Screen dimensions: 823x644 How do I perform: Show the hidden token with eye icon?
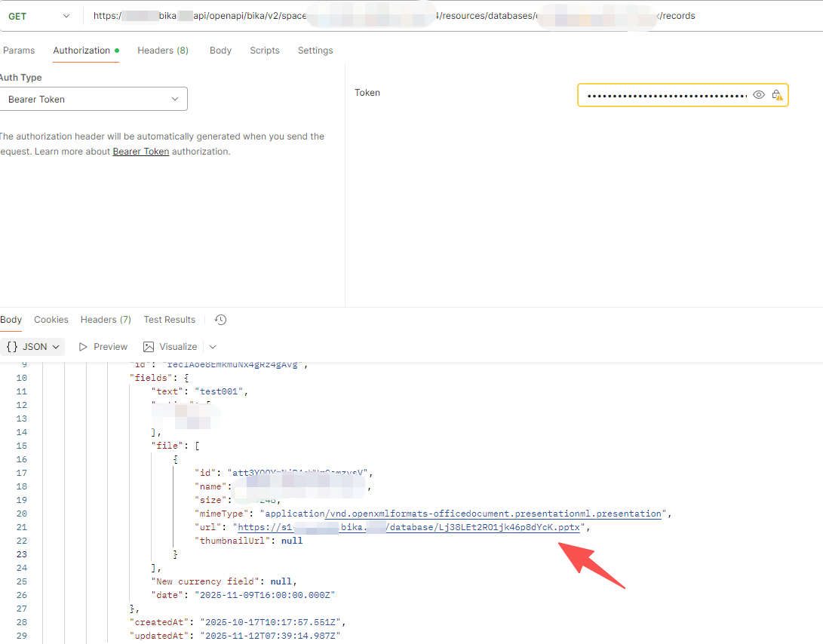tap(759, 95)
